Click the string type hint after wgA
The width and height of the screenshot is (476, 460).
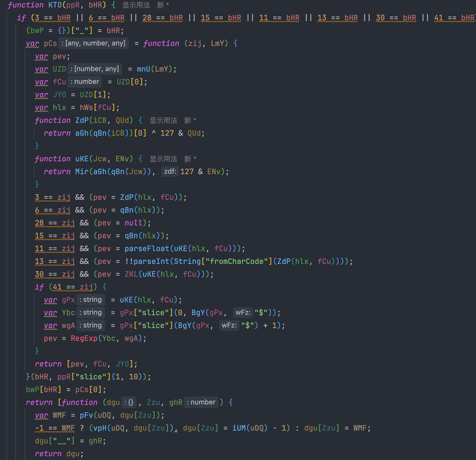[x=91, y=325]
